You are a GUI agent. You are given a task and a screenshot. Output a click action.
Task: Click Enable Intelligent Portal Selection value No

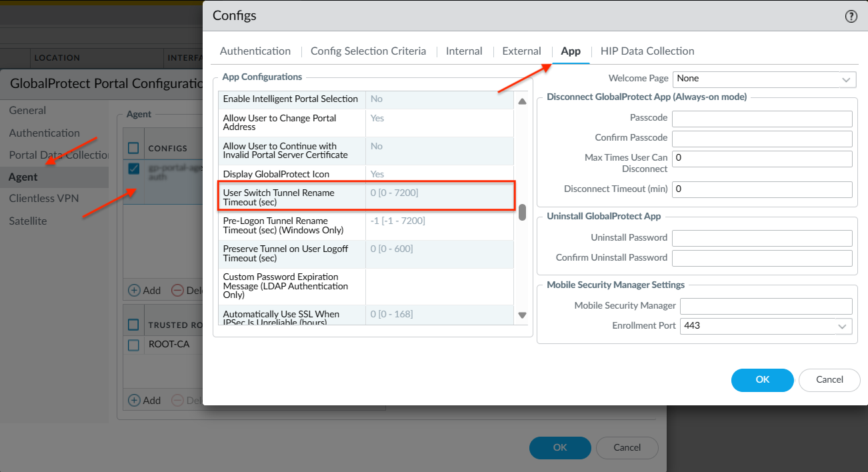(x=439, y=99)
